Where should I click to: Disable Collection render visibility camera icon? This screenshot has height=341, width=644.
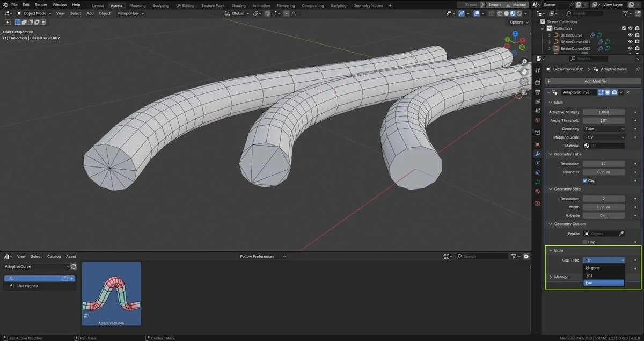(x=636, y=28)
